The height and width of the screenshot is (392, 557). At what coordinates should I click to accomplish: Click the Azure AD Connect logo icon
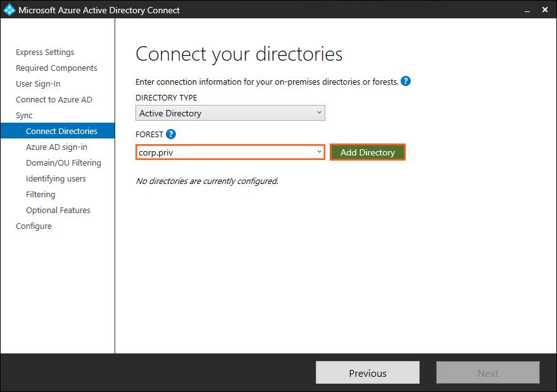point(9,10)
